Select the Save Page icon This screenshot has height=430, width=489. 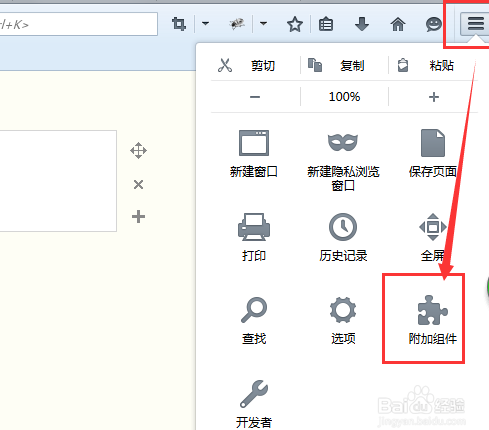pos(433,143)
